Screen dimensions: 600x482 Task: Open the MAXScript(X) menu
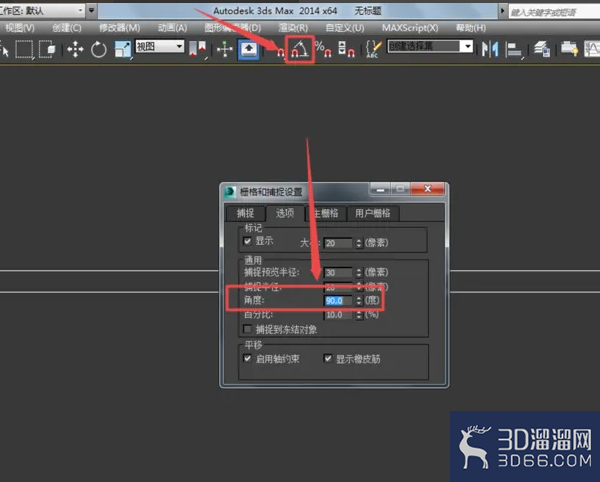[x=410, y=28]
